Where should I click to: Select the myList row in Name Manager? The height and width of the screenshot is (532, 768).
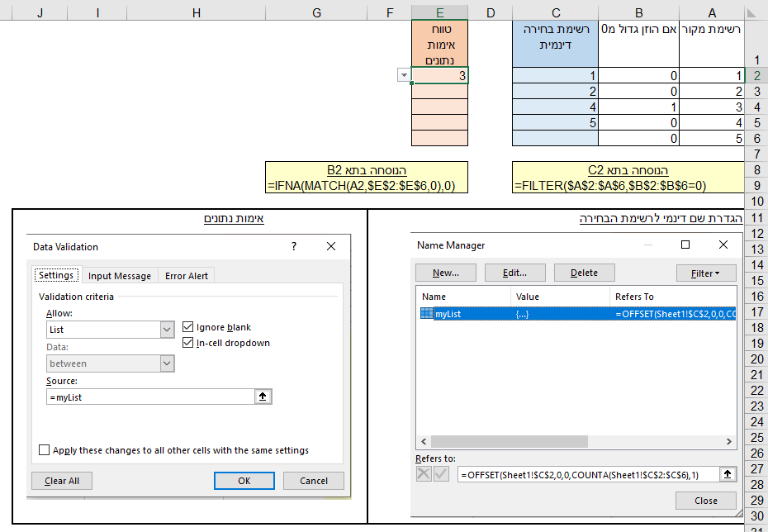576,314
